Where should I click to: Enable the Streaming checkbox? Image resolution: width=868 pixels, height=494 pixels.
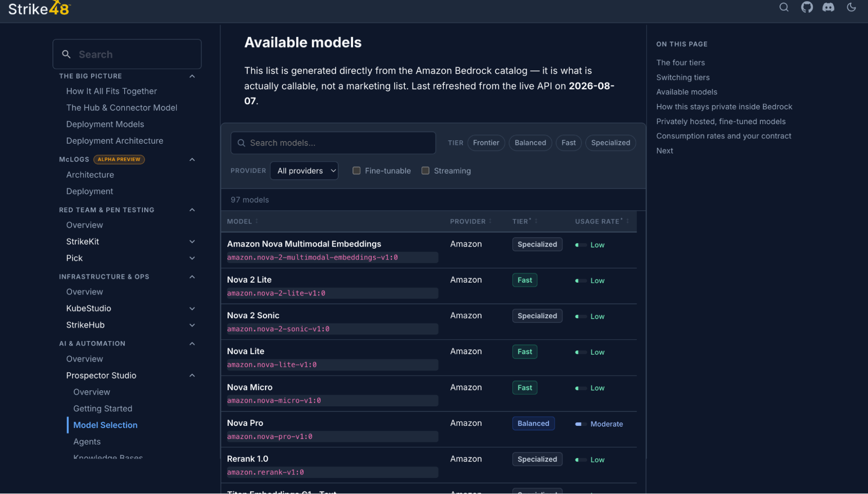coord(426,171)
